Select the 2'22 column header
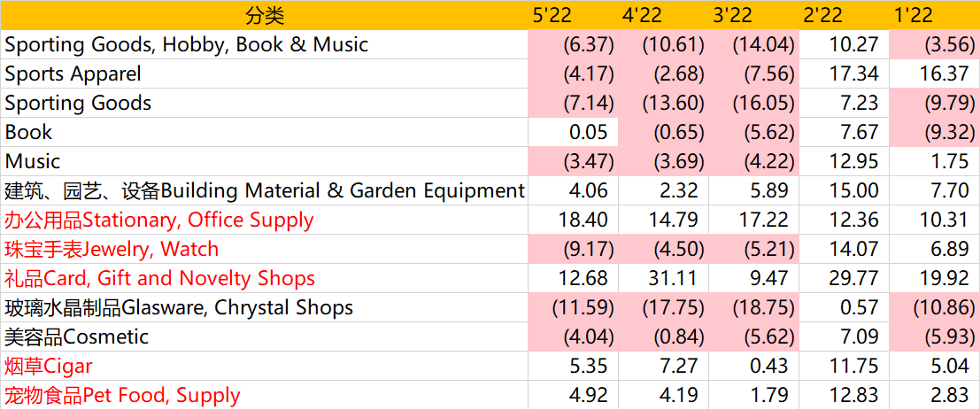The height and width of the screenshot is (410, 980). 844,16
